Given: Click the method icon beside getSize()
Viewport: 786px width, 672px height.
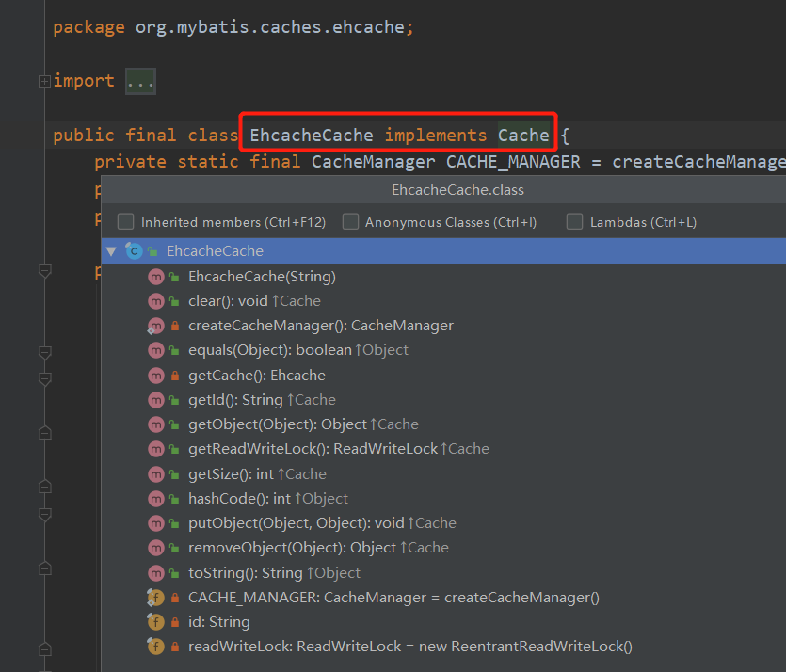Looking at the screenshot, I should (x=156, y=474).
